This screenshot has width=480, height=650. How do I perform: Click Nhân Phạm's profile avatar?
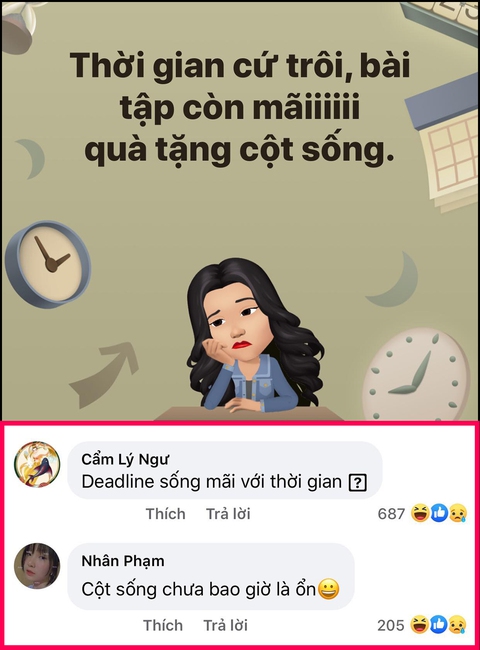coord(37,566)
